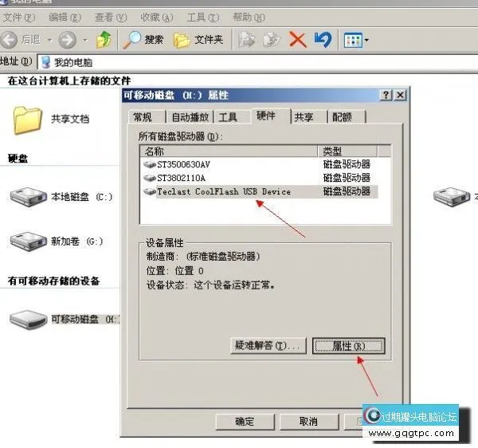The height and width of the screenshot is (448, 478).
Task: Select 新加卷 (G:) drive icon
Action: click(28, 242)
